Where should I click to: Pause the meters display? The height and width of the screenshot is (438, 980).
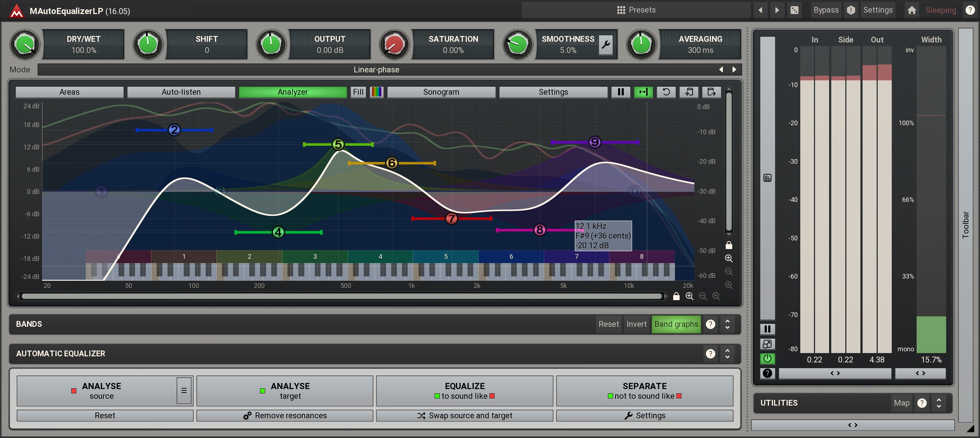767,329
